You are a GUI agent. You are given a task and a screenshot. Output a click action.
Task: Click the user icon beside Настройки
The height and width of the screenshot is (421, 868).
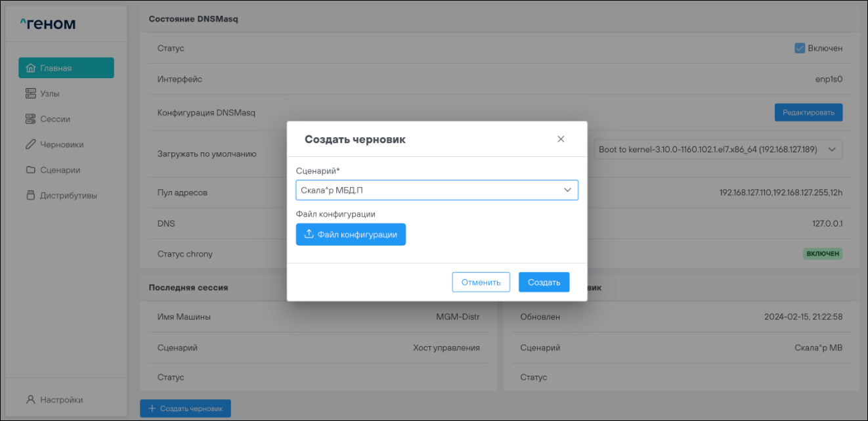[x=30, y=399]
